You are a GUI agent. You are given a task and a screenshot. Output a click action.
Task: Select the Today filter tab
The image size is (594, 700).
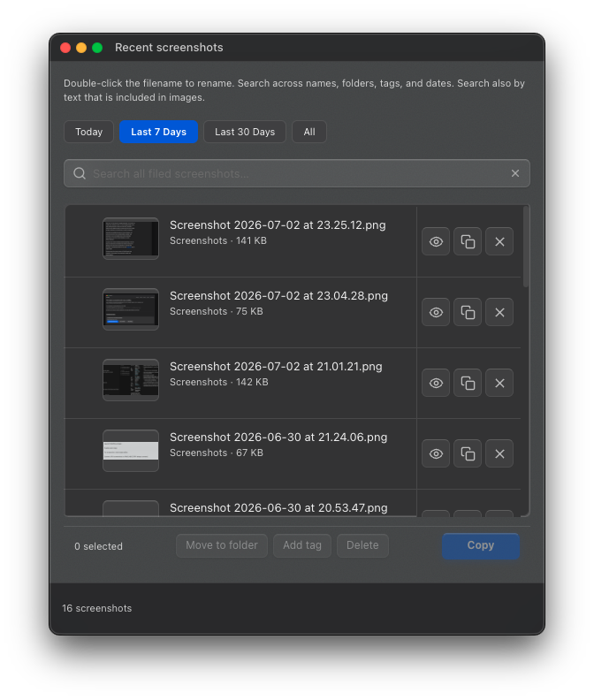pos(89,132)
